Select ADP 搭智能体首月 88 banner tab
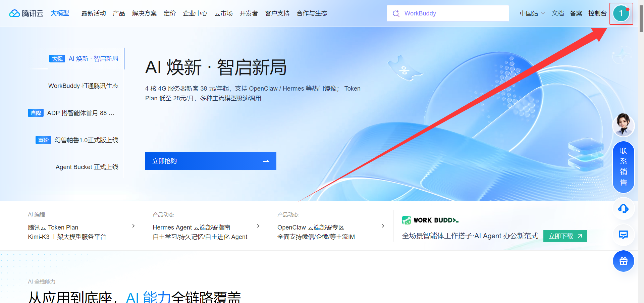Viewport: 644px width, 303px height. tap(81, 113)
